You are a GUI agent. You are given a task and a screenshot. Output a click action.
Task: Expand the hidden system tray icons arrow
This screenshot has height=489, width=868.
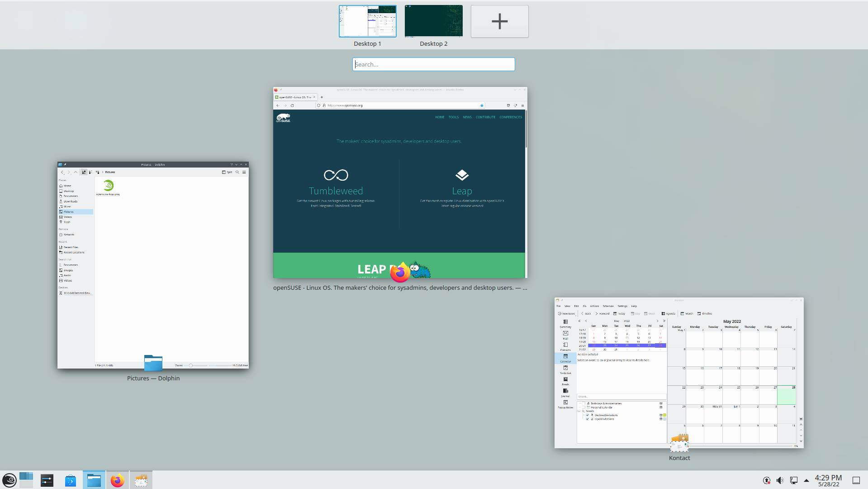(x=806, y=480)
